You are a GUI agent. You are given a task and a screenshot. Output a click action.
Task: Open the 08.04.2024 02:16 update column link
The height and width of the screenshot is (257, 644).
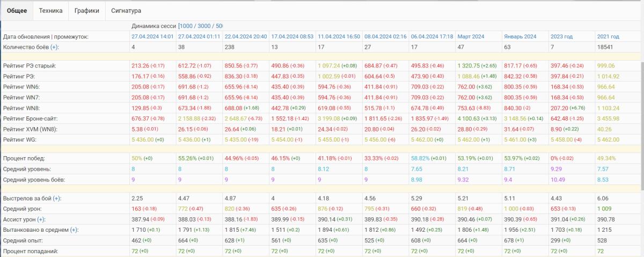pos(385,36)
